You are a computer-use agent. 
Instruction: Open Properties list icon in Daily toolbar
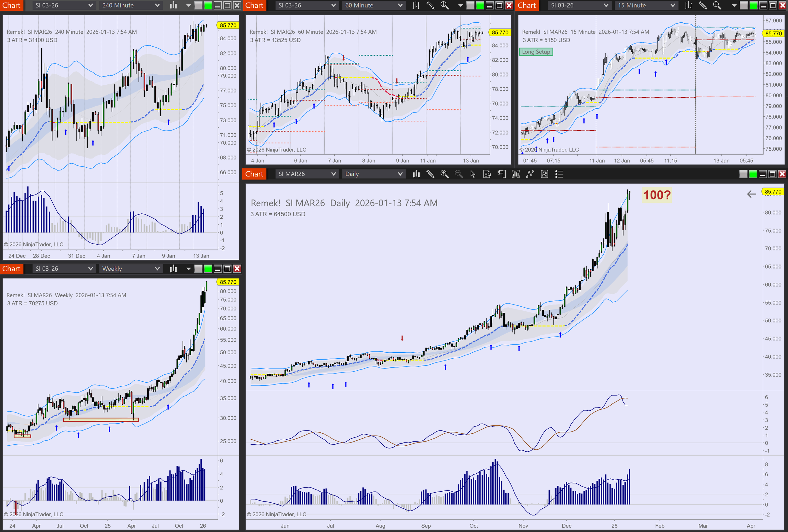559,174
